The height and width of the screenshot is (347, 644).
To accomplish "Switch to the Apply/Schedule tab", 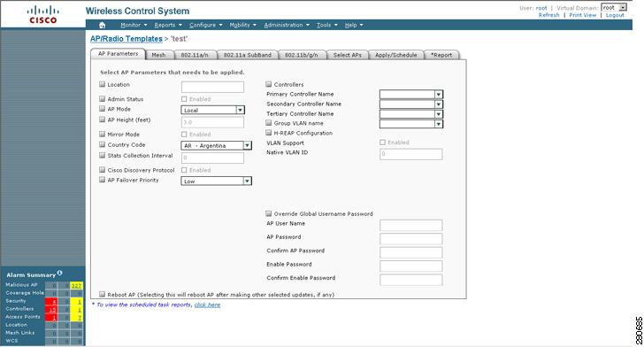I will pos(396,55).
